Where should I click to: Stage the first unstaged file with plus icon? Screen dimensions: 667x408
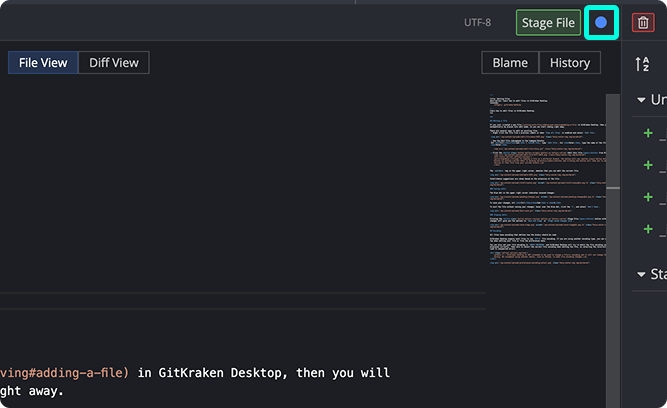[x=648, y=133]
